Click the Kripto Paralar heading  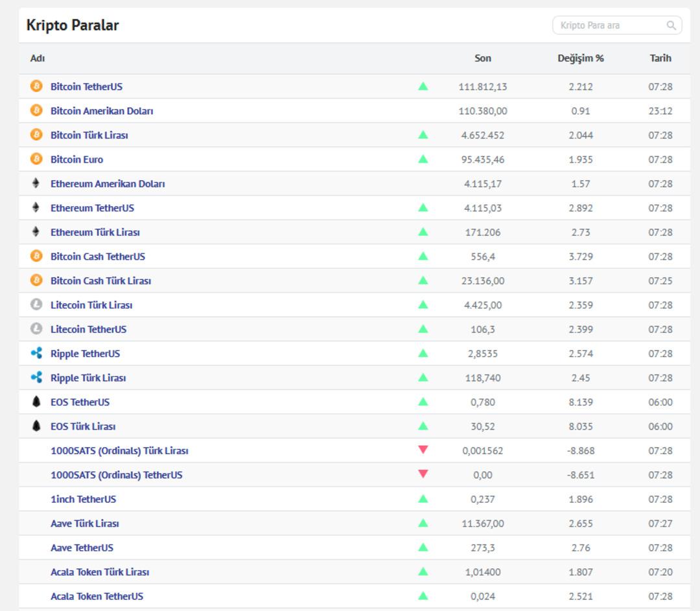point(73,25)
